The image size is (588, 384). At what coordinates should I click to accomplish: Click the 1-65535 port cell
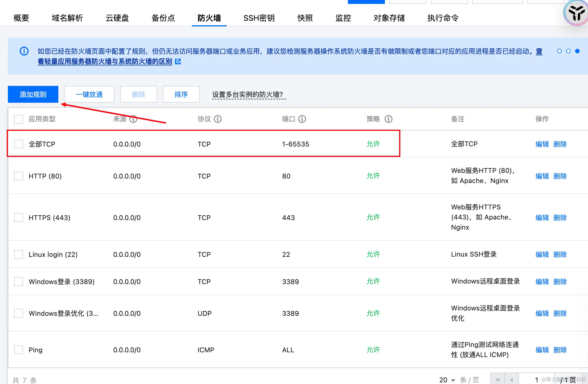(x=296, y=144)
